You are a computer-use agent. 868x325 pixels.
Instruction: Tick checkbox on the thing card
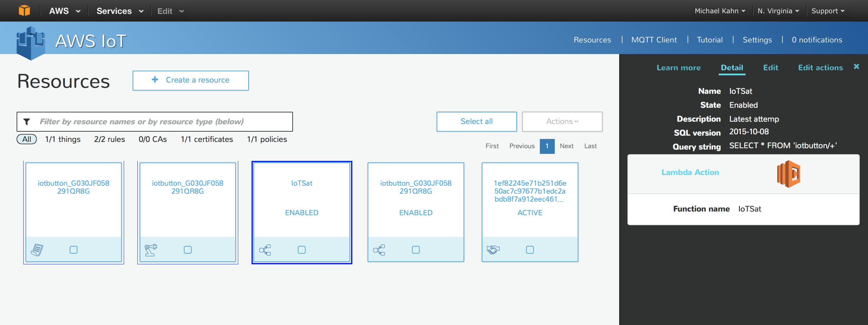coord(188,250)
